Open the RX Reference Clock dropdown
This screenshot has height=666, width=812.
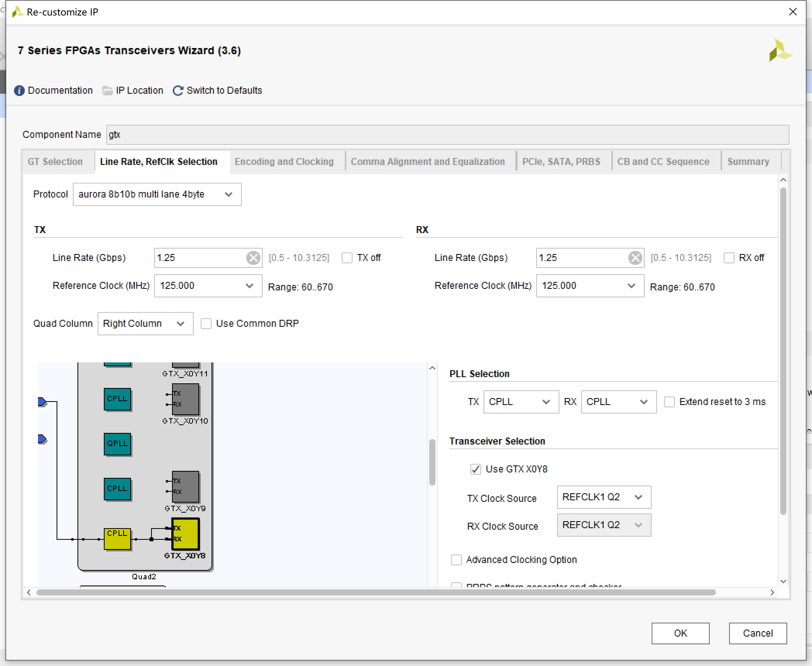coord(590,286)
